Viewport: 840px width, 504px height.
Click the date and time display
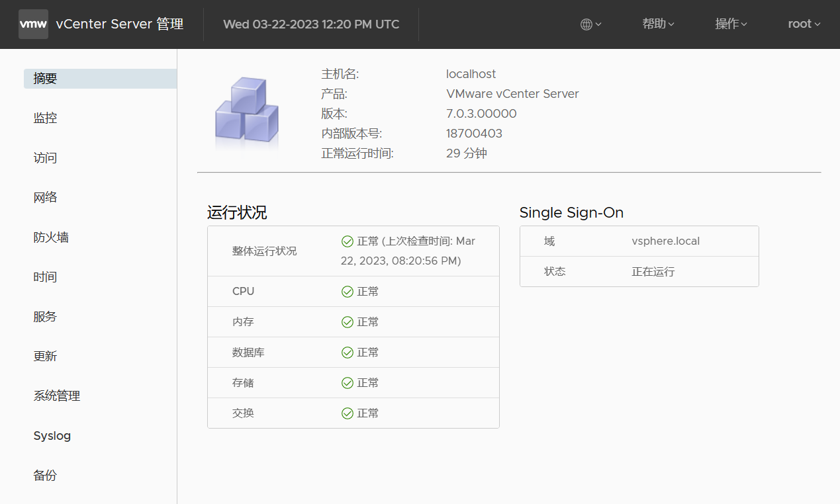click(311, 24)
